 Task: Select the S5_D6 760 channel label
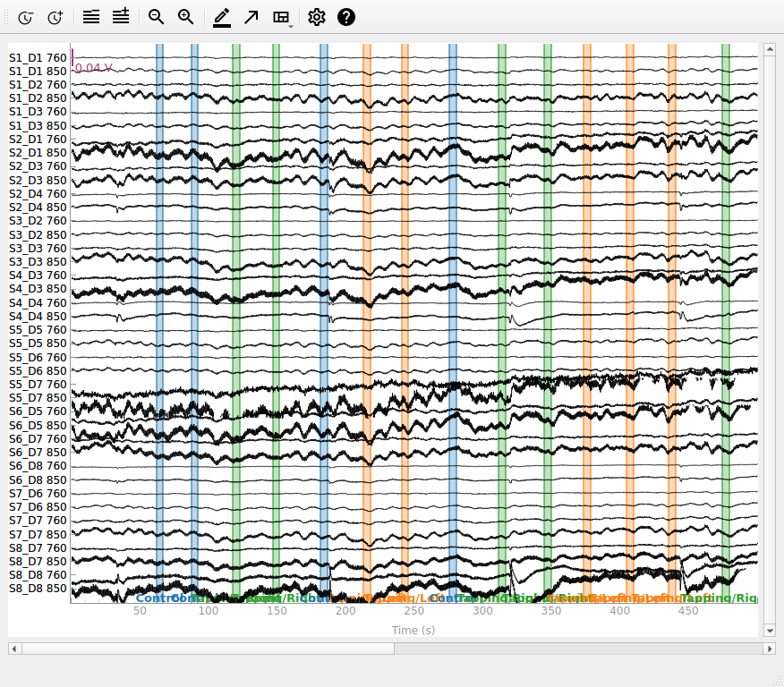38,357
